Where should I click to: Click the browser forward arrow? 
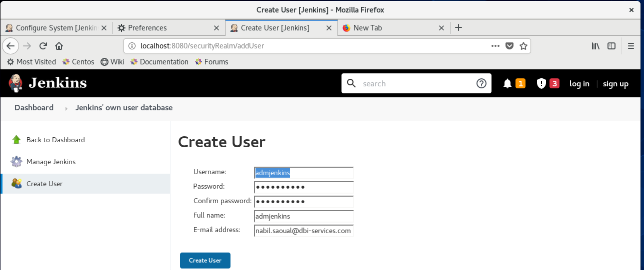click(x=27, y=46)
